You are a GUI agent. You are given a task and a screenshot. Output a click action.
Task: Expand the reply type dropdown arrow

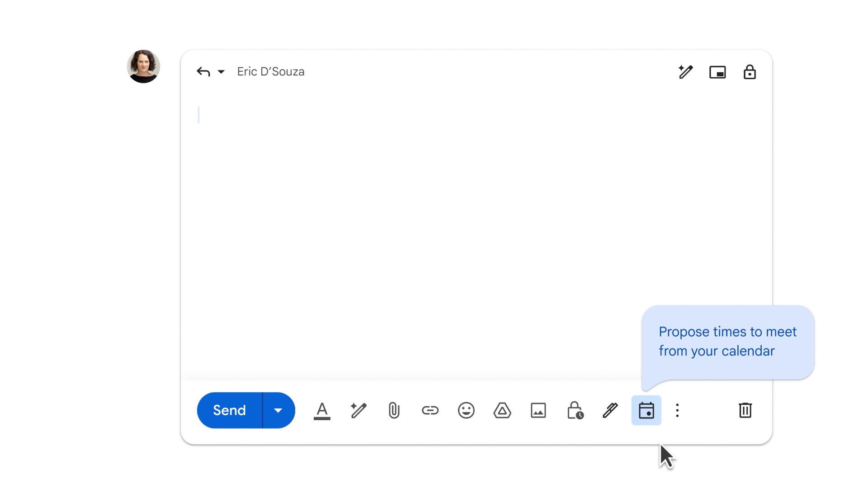(221, 72)
